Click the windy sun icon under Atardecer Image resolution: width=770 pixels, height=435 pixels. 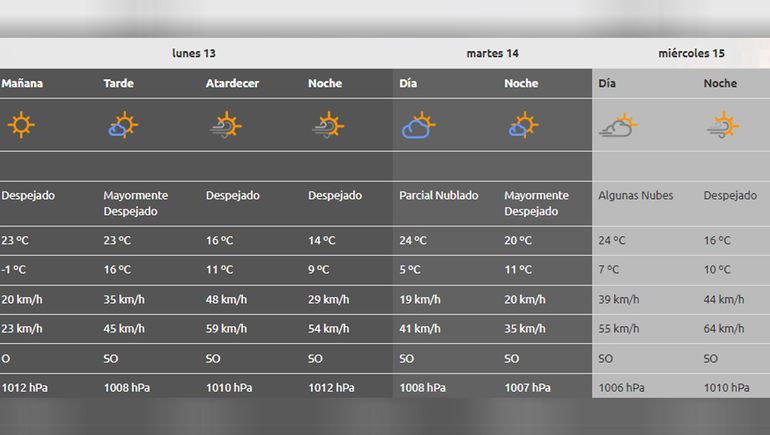click(x=225, y=126)
